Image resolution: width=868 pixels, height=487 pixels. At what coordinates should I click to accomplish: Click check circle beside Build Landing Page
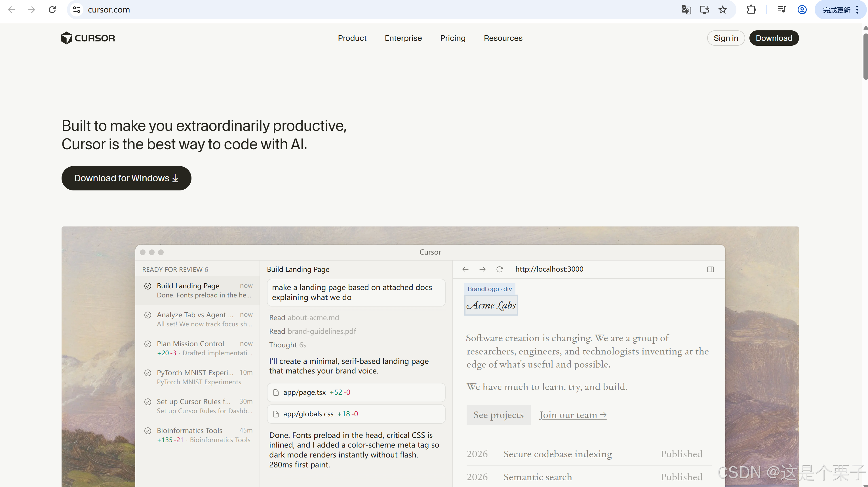(148, 286)
